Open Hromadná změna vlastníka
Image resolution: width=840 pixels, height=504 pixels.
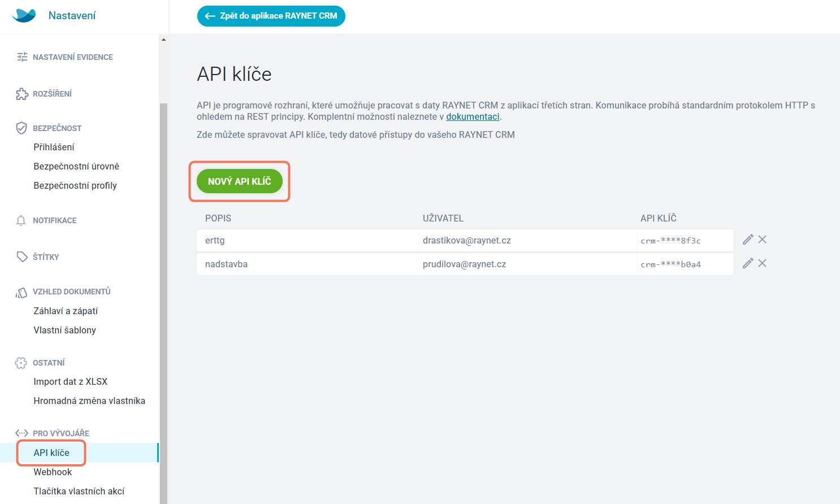(x=89, y=401)
